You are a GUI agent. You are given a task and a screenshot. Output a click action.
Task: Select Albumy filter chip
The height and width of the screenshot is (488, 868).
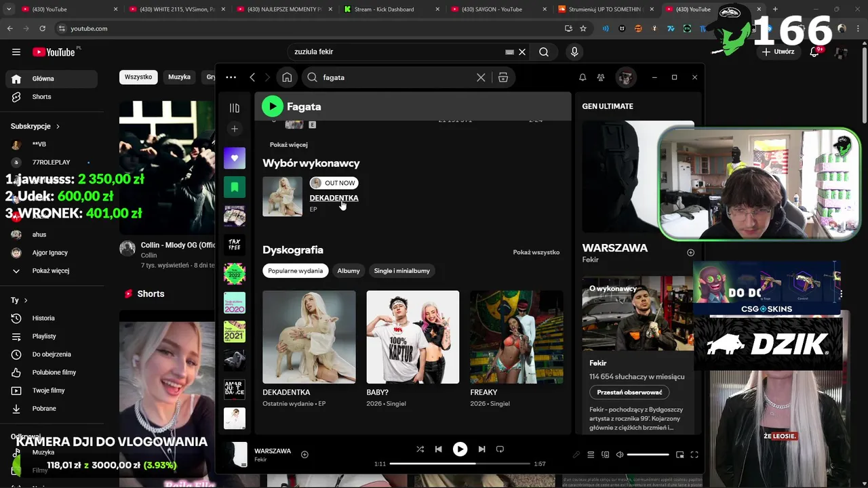pos(349,270)
